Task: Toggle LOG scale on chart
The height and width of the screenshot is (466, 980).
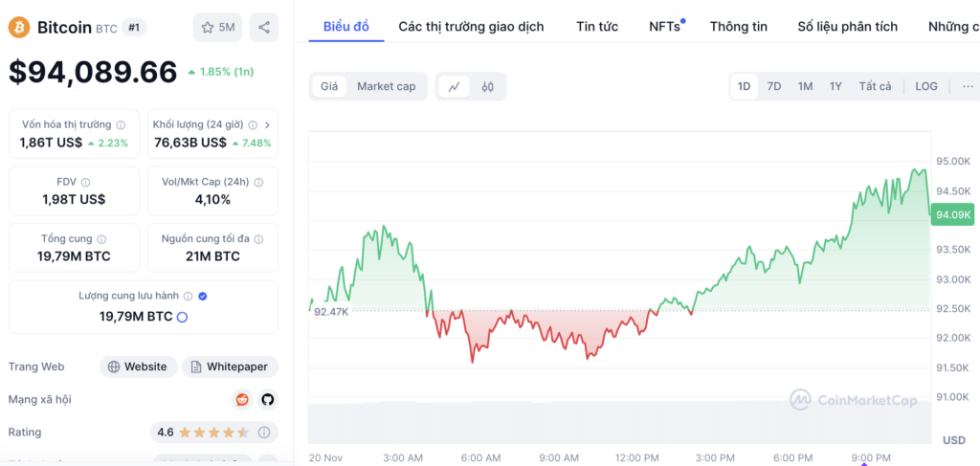Action: [x=926, y=86]
